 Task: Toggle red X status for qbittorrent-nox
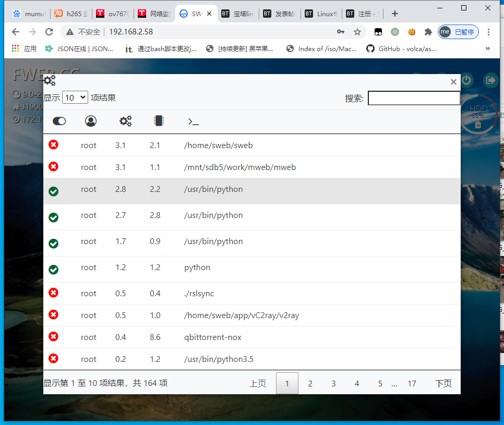[x=53, y=336]
